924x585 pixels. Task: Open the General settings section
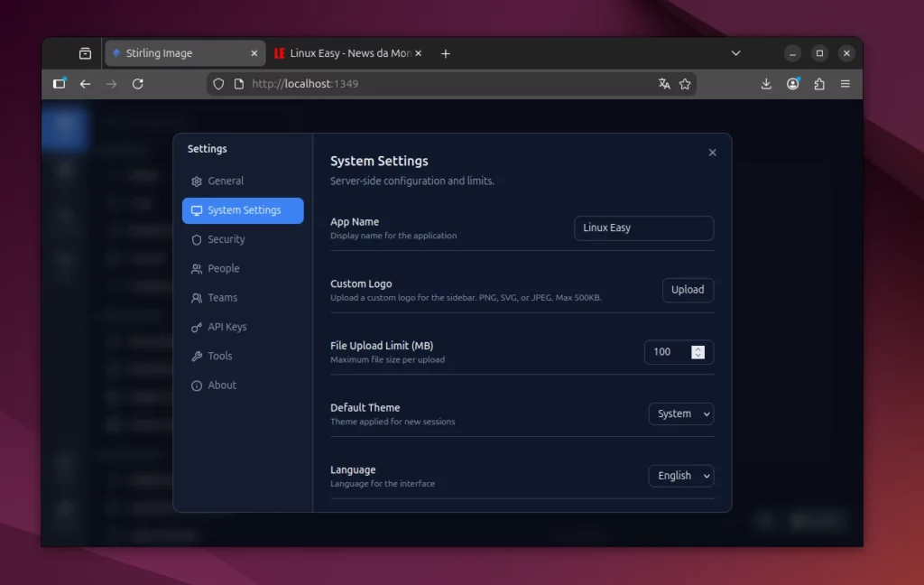(x=226, y=181)
